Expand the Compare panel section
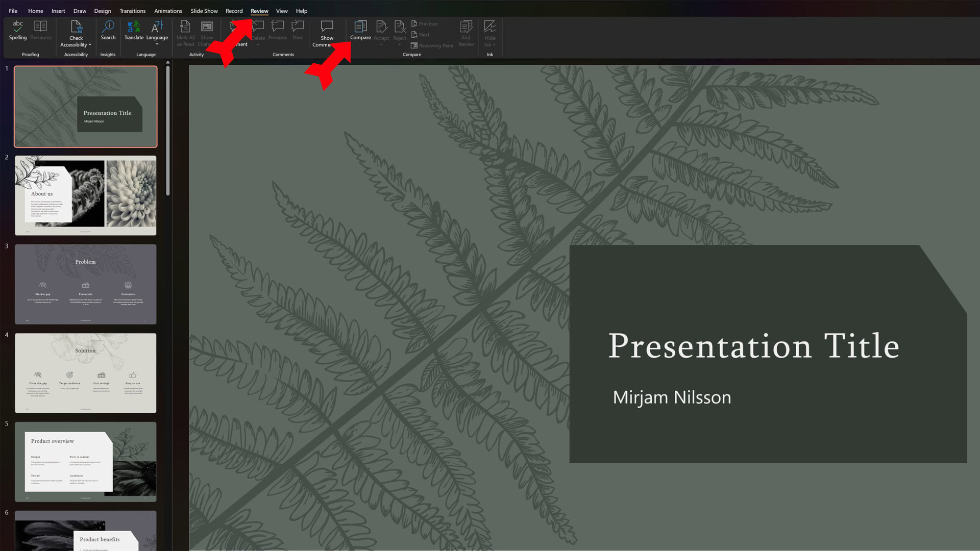980x551 pixels. point(411,55)
